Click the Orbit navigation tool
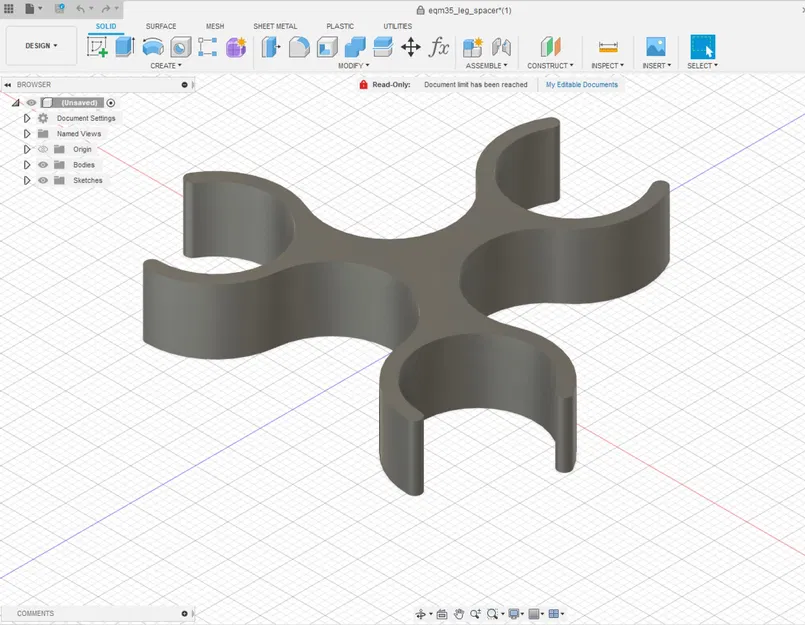 [x=421, y=614]
